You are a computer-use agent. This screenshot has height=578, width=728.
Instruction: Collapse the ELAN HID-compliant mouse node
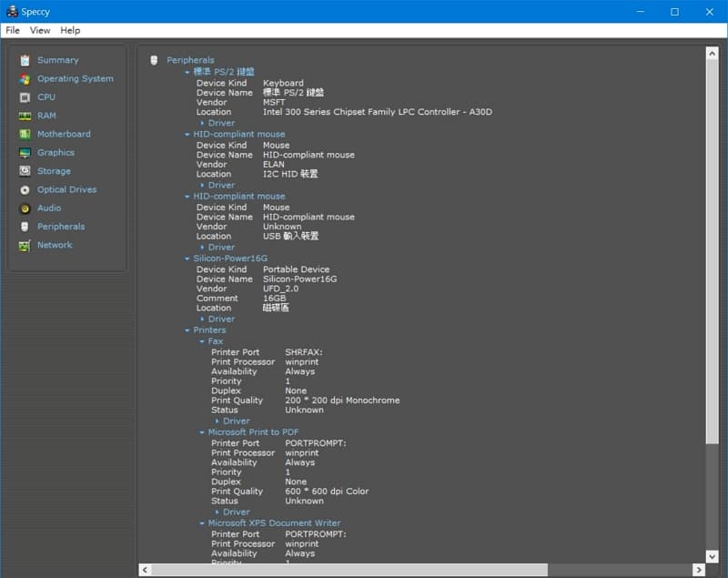[187, 135]
